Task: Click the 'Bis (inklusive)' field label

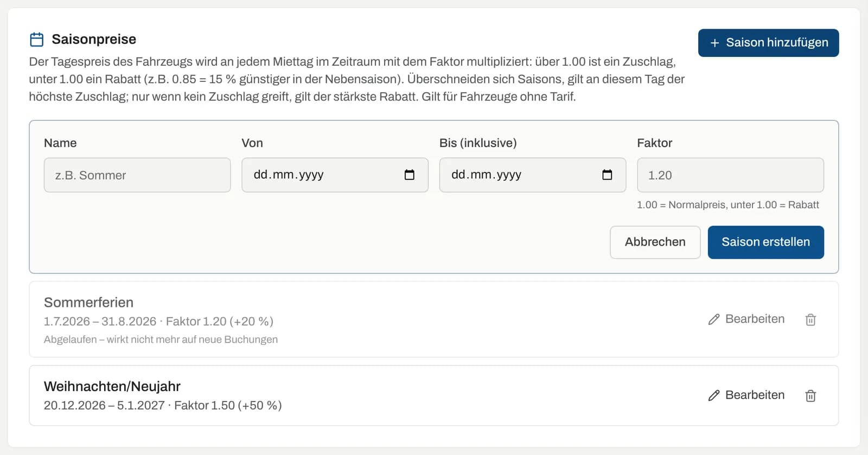Action: point(478,143)
